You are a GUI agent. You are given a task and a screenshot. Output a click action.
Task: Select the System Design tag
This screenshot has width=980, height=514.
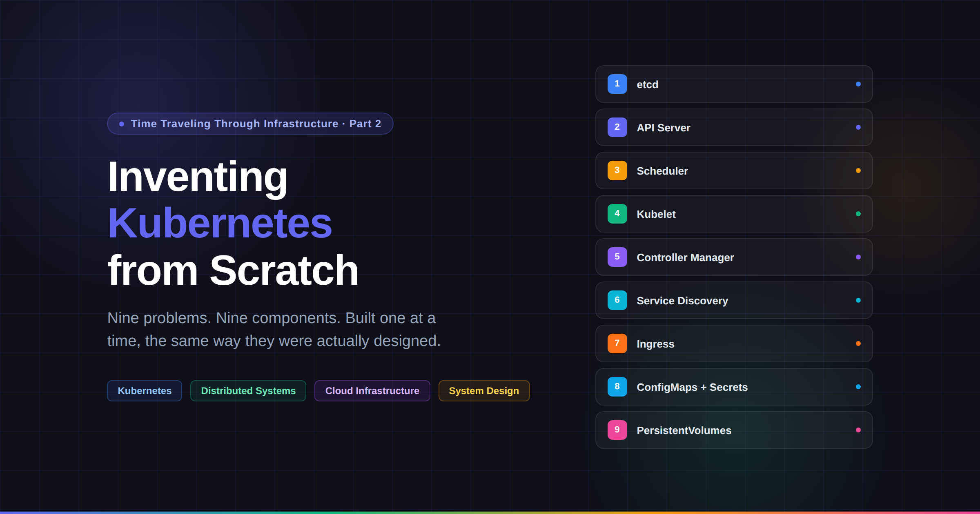coord(484,391)
